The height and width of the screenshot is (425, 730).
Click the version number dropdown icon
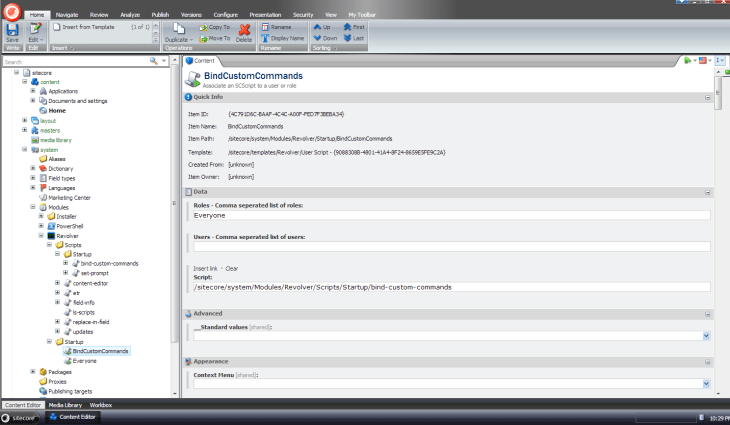tap(720, 61)
